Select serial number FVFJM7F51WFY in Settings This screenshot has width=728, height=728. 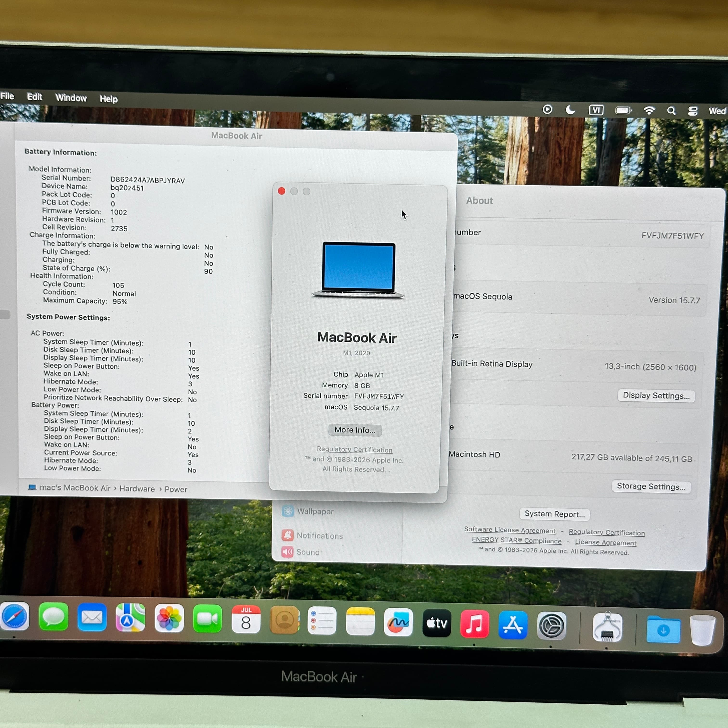673,236
